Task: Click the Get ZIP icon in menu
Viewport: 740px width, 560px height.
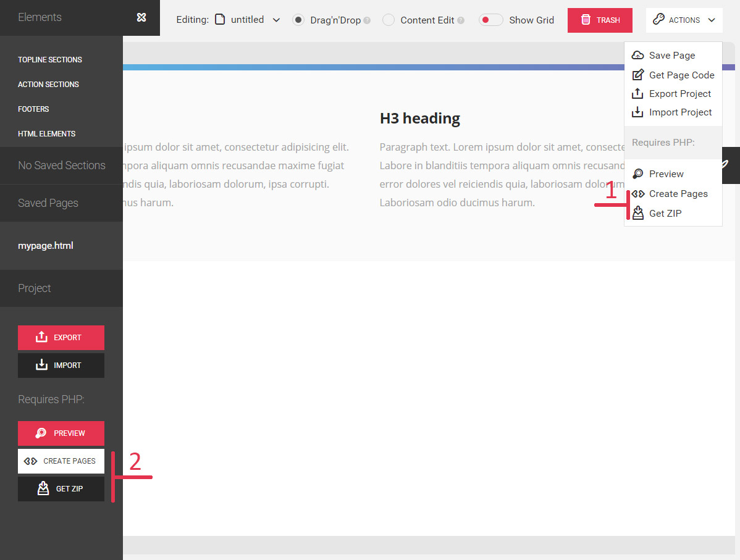Action: (638, 214)
